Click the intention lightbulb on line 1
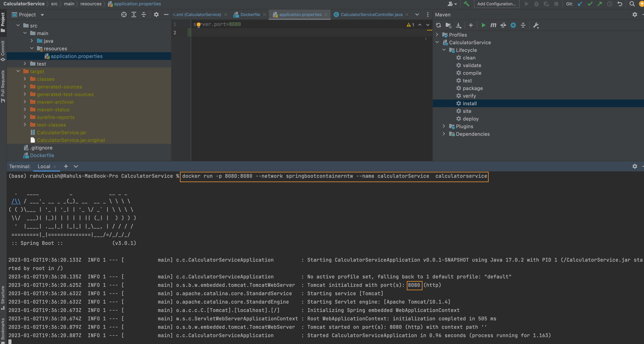 (199, 25)
